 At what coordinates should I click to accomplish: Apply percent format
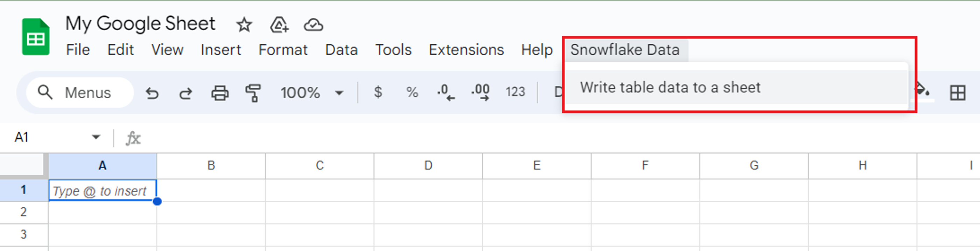[411, 92]
